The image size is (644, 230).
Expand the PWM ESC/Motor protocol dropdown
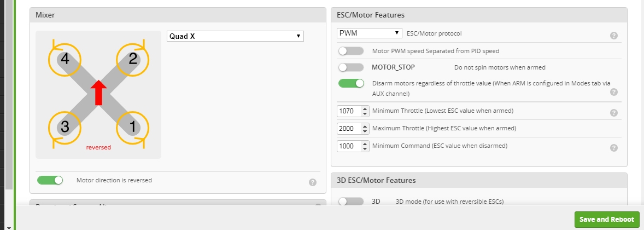click(369, 33)
